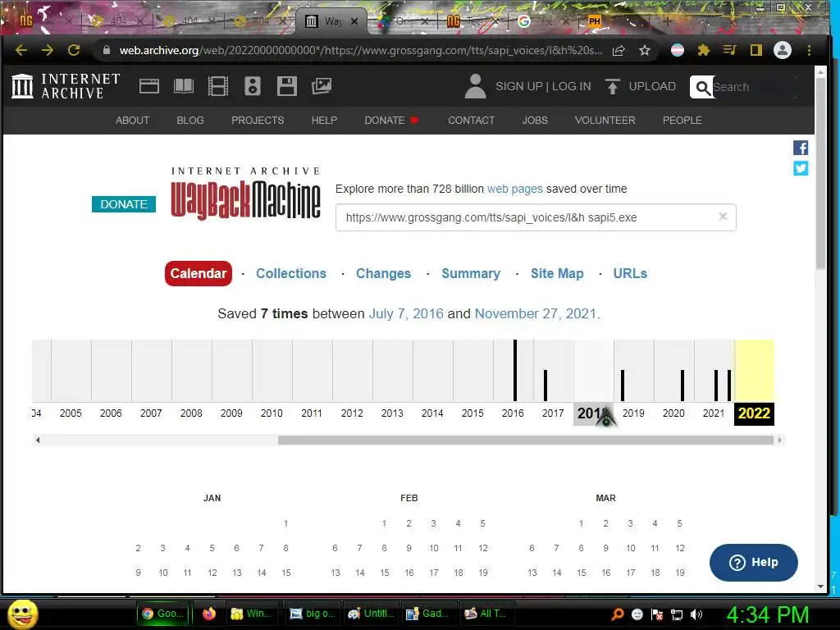Open a new browser tab
This screenshot has height=630, width=840.
(x=668, y=21)
